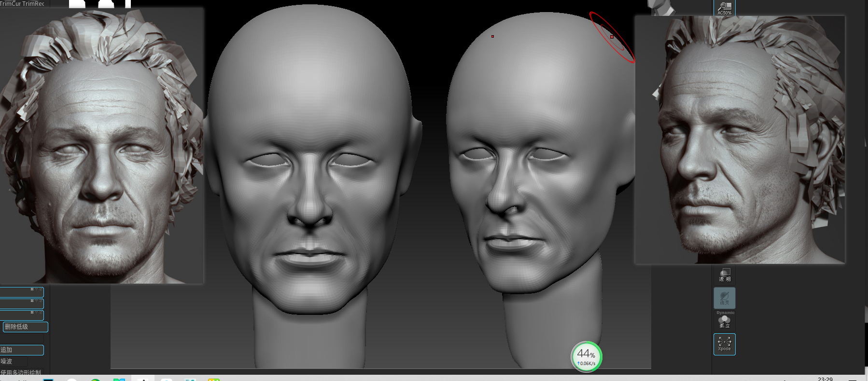This screenshot has width=868, height=381.
Task: Toggle the 透明 transparency button
Action: (x=725, y=275)
